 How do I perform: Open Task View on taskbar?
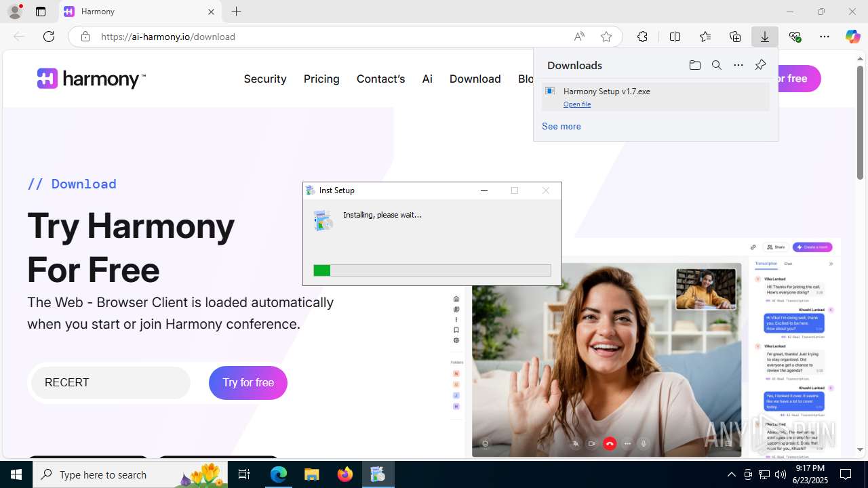pyautogui.click(x=245, y=474)
